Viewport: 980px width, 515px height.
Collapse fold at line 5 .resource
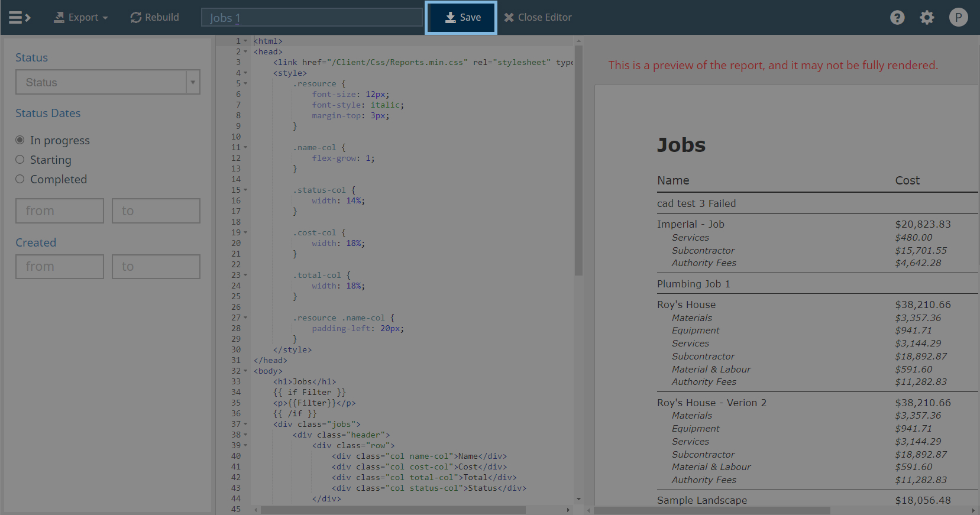tap(245, 83)
